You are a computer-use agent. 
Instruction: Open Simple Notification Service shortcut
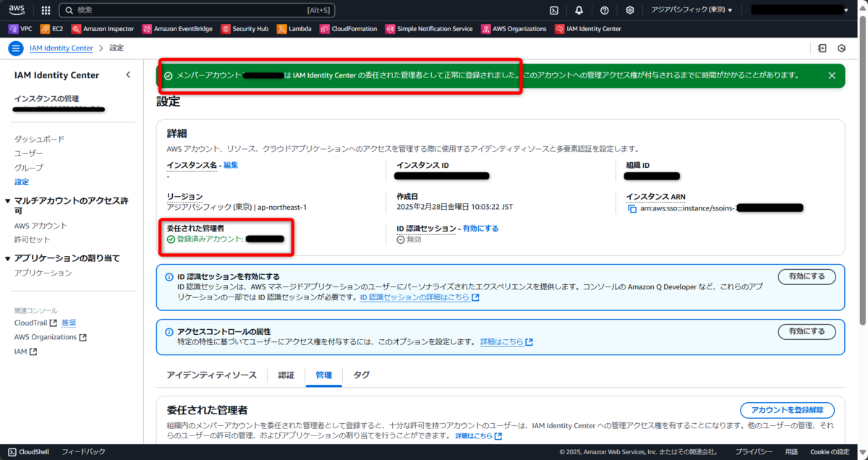[x=429, y=29]
